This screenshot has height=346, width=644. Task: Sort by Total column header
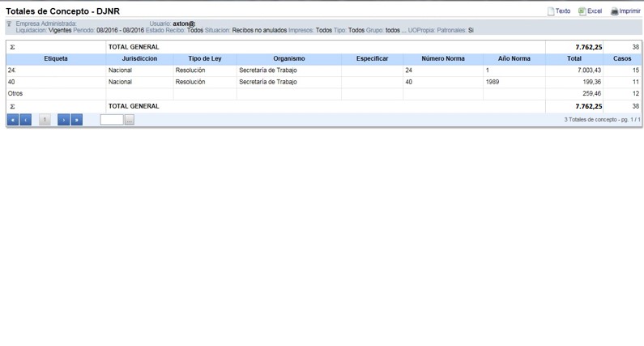point(574,59)
